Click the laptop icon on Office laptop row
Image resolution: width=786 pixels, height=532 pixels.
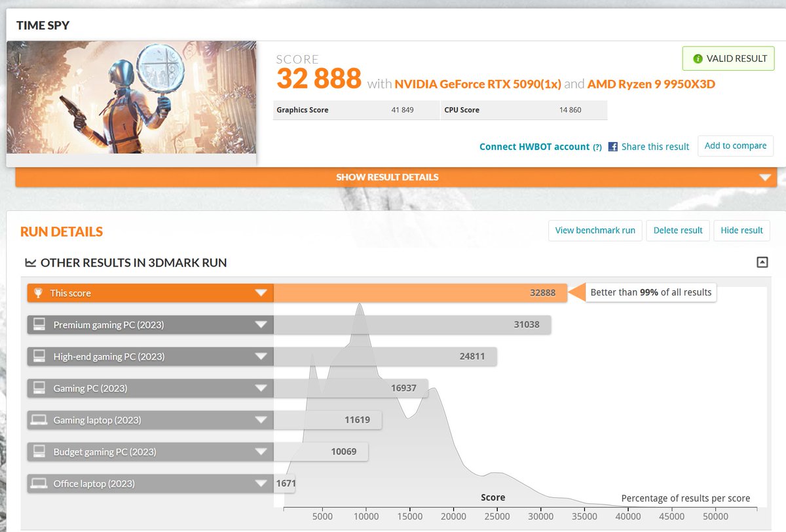pos(39,484)
